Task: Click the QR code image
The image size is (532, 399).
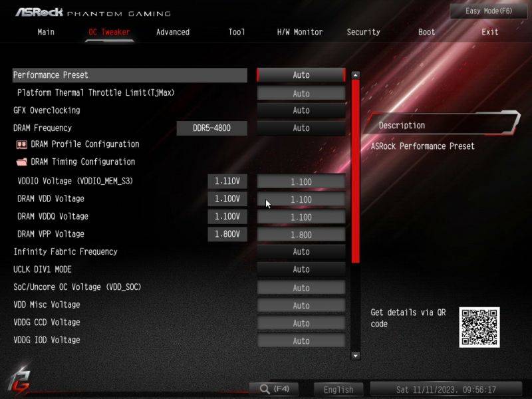Action: point(479,327)
